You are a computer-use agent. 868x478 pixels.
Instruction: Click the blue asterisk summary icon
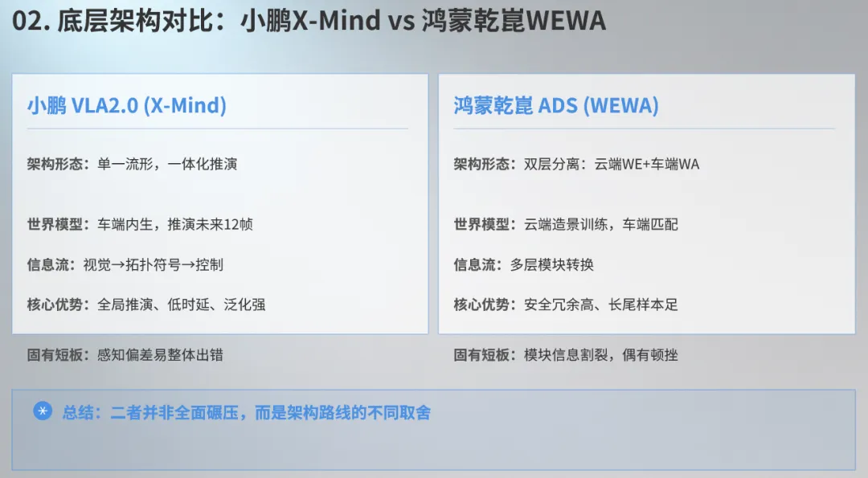(x=43, y=411)
